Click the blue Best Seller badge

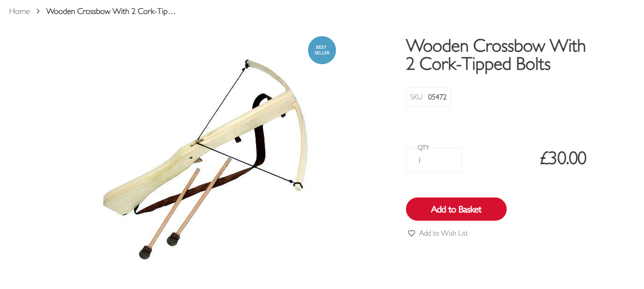[x=322, y=50]
